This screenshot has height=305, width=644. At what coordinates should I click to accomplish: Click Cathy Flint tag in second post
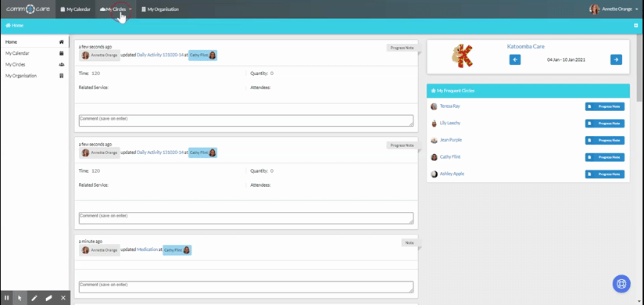tap(203, 153)
